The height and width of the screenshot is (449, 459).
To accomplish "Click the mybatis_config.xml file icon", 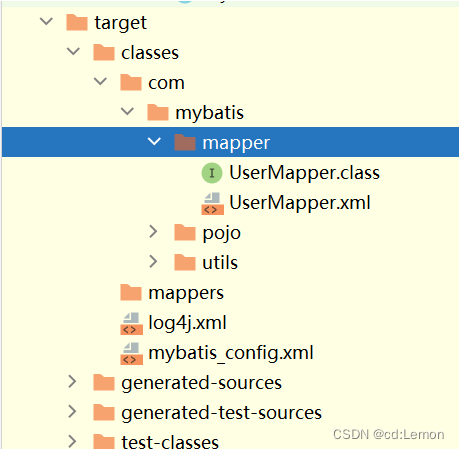I will (131, 353).
